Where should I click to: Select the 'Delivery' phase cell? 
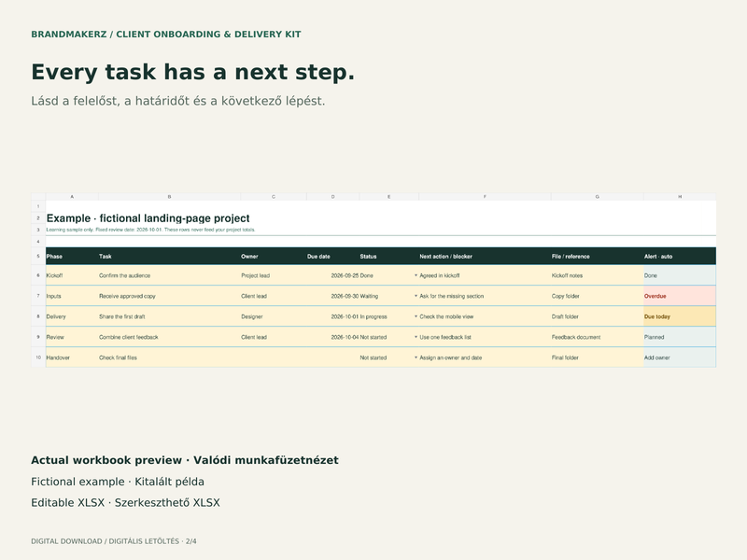[x=72, y=316]
